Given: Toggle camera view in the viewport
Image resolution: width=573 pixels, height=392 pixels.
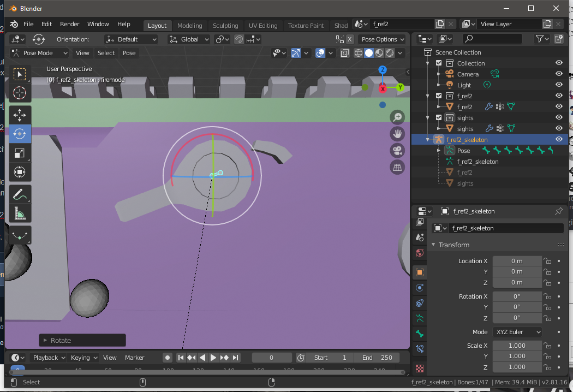Looking at the screenshot, I should 397,151.
